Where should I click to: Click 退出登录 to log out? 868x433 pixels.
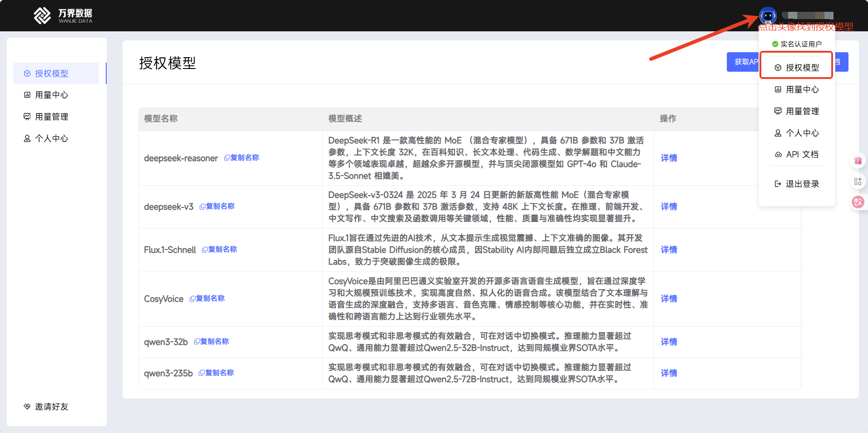(x=796, y=184)
